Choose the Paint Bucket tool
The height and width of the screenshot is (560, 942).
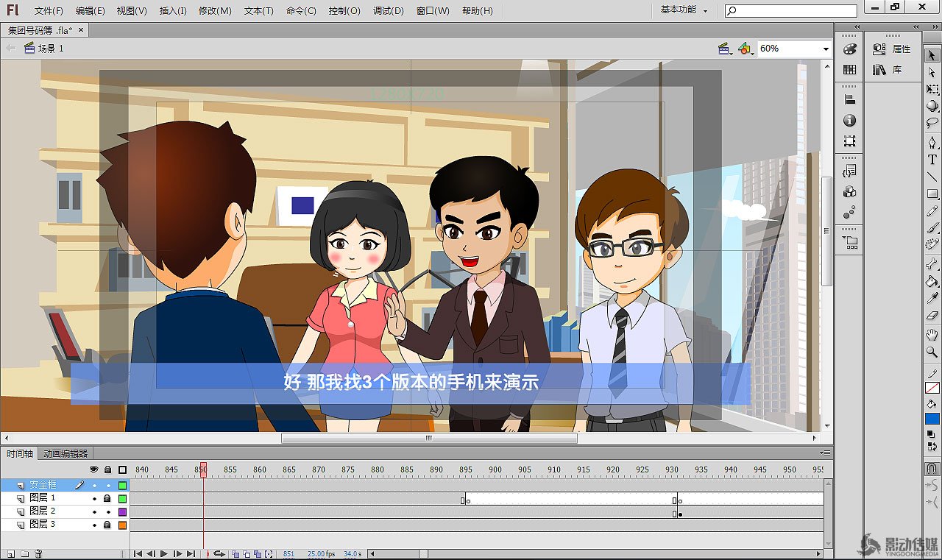[x=932, y=280]
